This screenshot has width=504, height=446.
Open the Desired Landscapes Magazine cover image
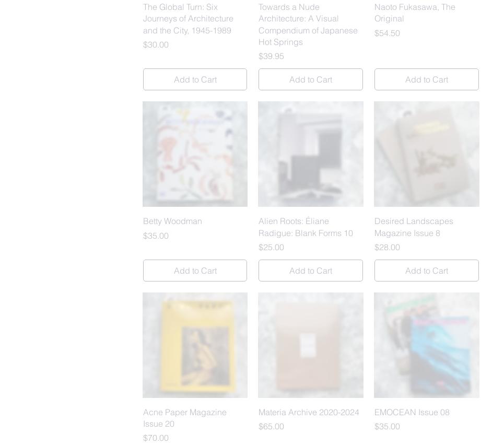tap(427, 154)
